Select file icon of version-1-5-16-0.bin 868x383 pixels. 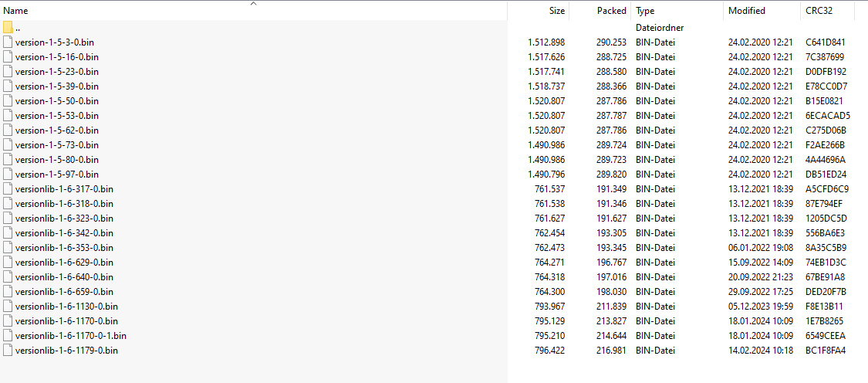[7, 56]
